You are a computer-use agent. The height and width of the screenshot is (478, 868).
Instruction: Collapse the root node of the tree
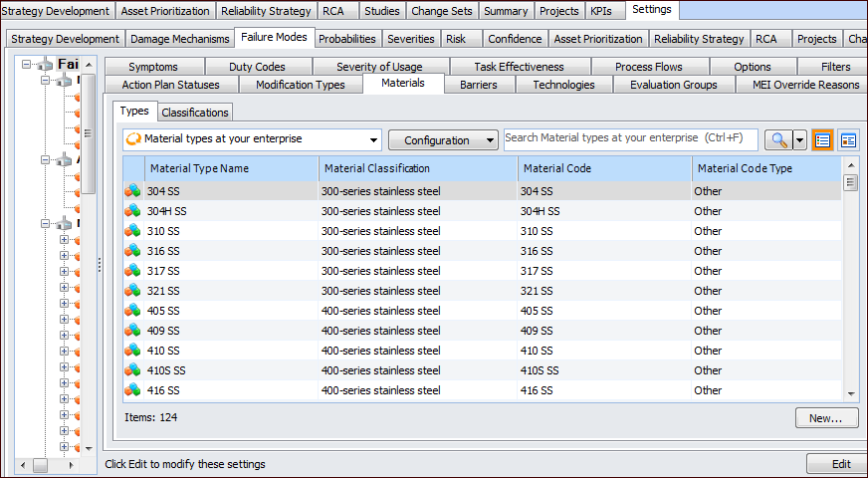(25, 65)
